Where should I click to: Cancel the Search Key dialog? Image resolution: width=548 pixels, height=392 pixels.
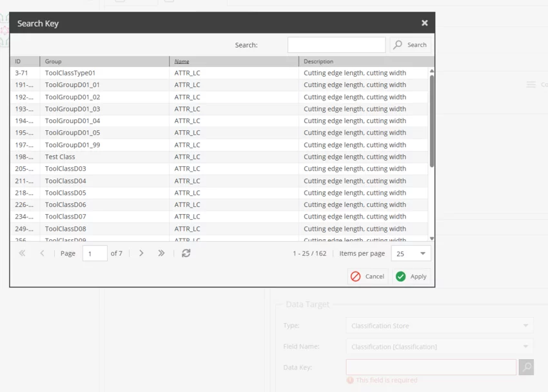click(x=367, y=277)
